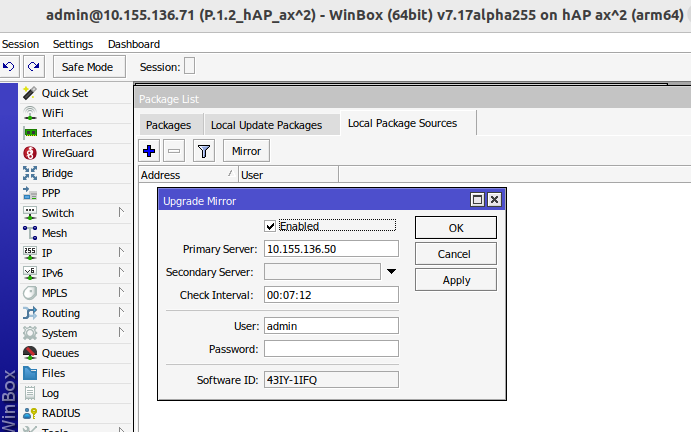Viewport: 691px width, 432px height.
Task: Toggle Safe Mode
Action: pyautogui.click(x=89, y=67)
